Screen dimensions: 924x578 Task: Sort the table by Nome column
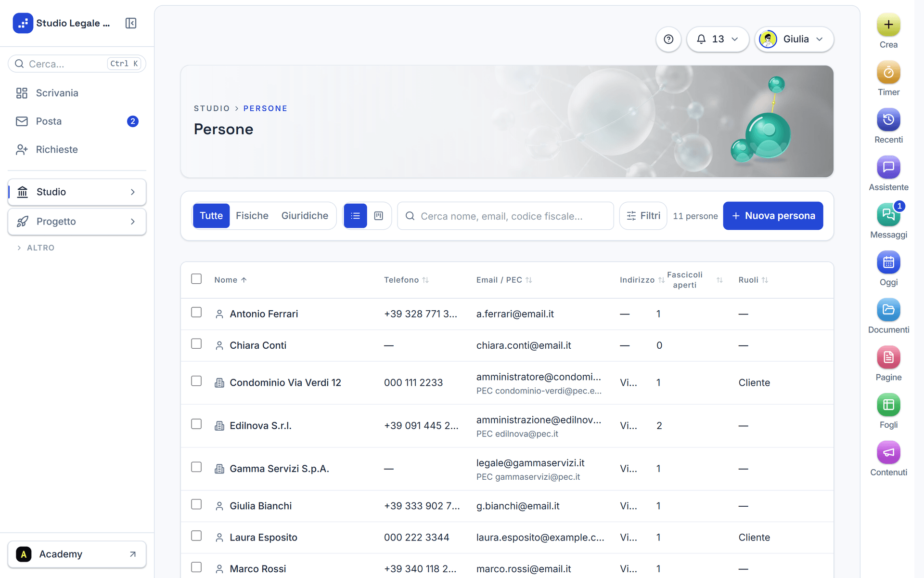point(231,280)
